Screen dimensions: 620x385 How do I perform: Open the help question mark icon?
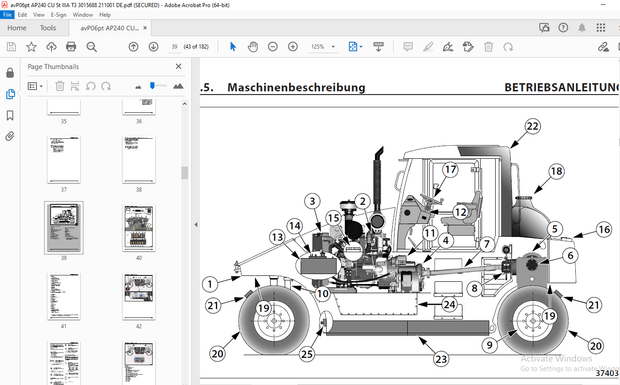[563, 28]
